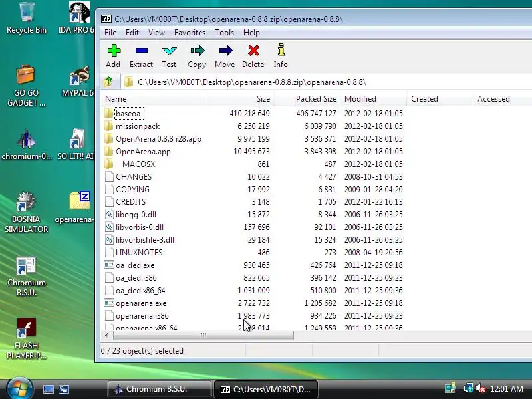Click the 410 218 649 size value
The width and height of the screenshot is (532, 399).
pos(249,113)
